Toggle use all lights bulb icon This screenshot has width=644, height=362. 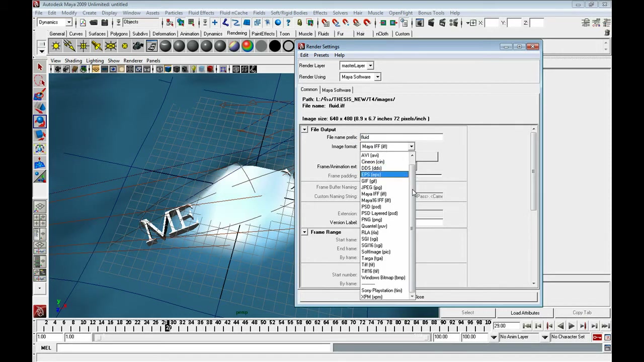[x=193, y=69]
